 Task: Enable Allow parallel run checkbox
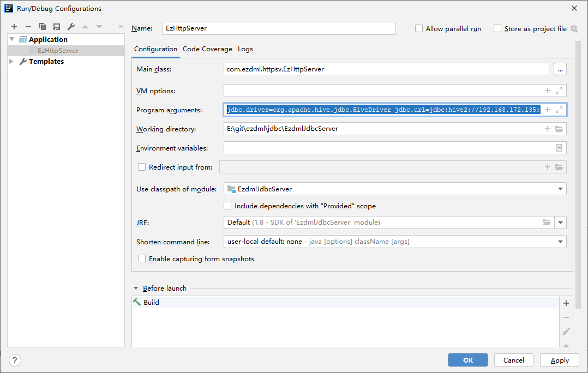point(419,28)
